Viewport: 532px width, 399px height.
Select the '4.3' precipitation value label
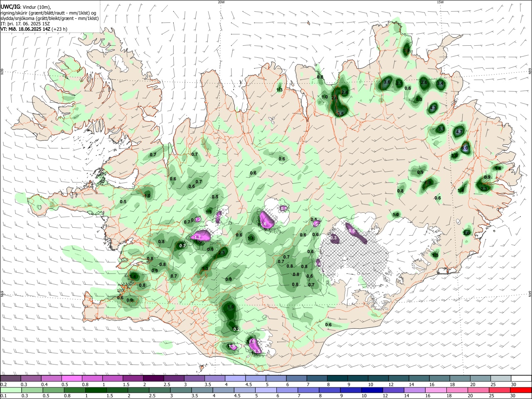[x=433, y=108]
